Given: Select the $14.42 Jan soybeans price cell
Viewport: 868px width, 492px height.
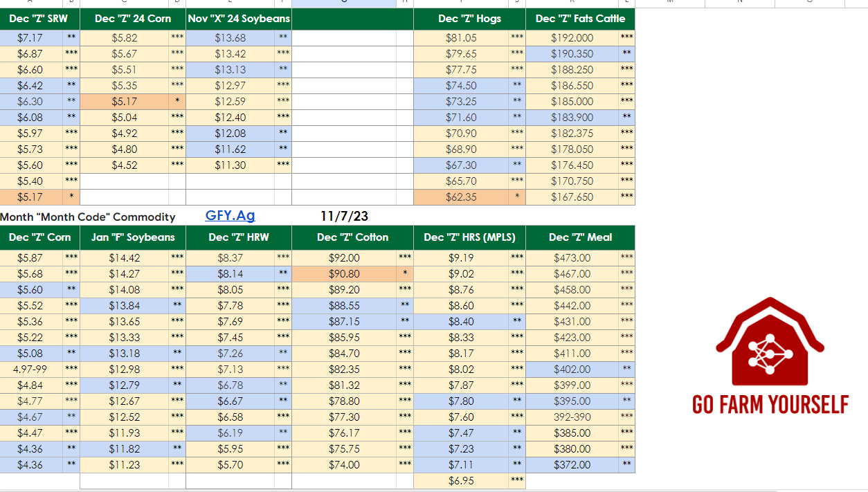Looking at the screenshot, I should pos(124,258).
